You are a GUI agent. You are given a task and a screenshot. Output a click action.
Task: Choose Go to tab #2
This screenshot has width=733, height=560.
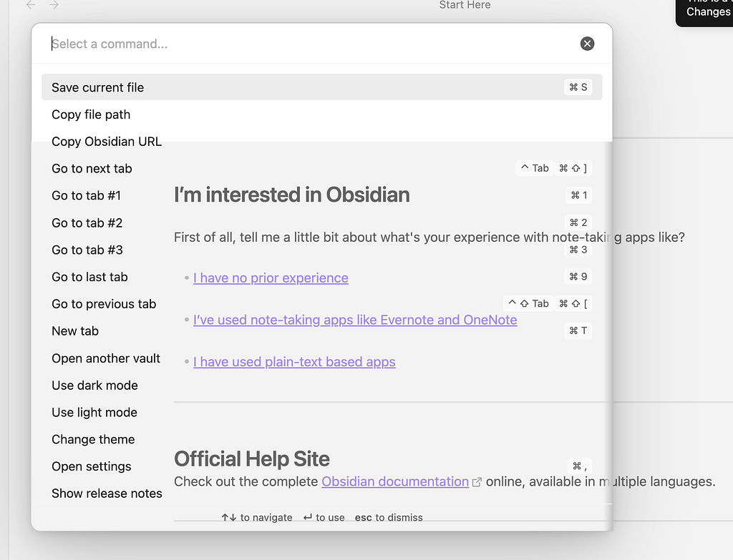pyautogui.click(x=87, y=223)
